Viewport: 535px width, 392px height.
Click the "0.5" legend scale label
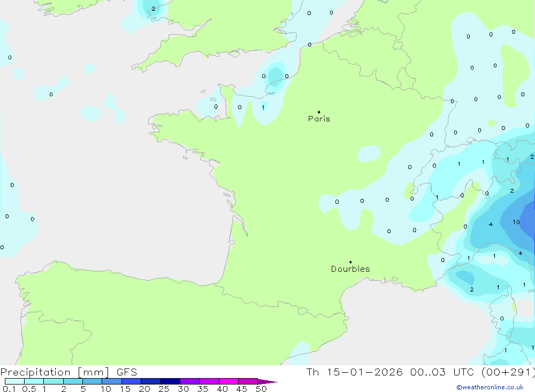[29, 389]
